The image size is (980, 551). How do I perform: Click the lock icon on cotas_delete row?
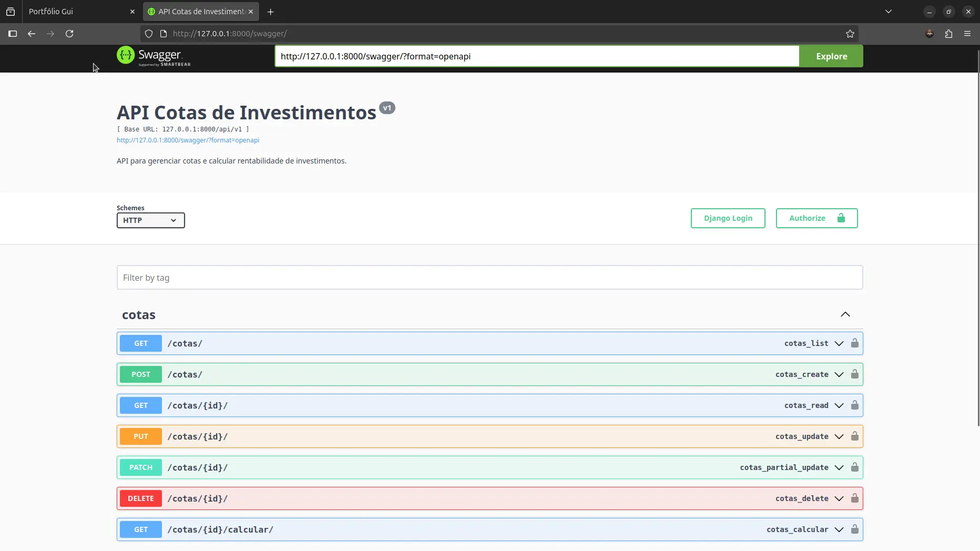[x=854, y=498]
